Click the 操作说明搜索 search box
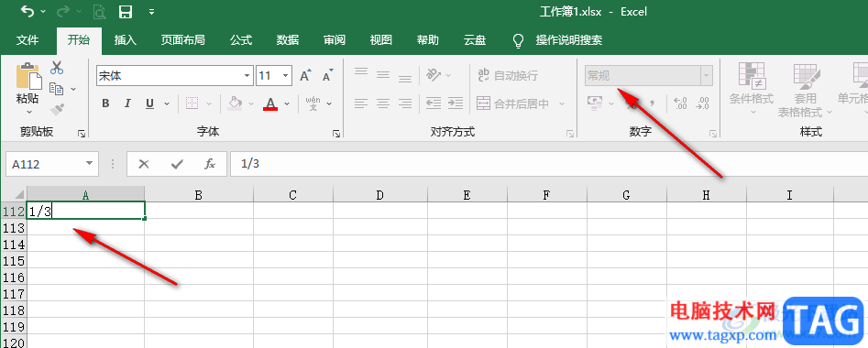Image resolution: width=868 pixels, height=348 pixels. tap(568, 39)
